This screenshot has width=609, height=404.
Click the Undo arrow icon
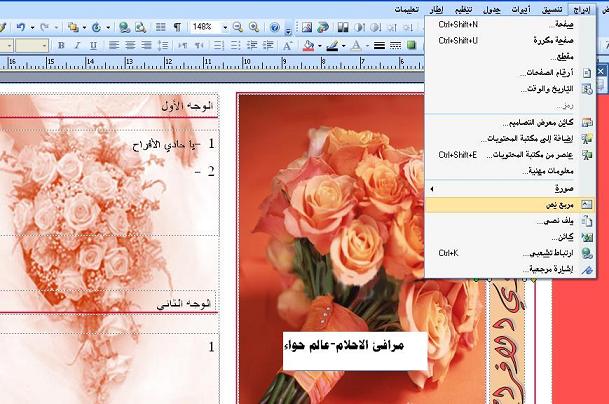21,27
